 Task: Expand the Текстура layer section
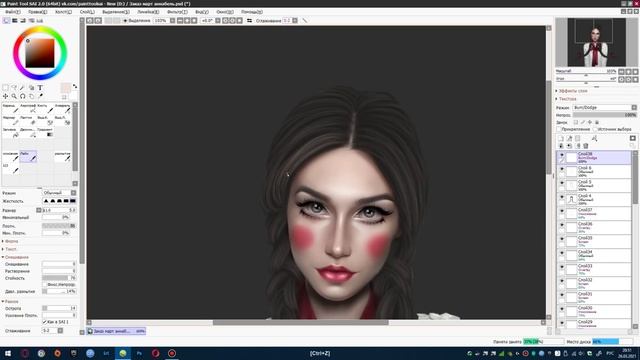(566, 99)
